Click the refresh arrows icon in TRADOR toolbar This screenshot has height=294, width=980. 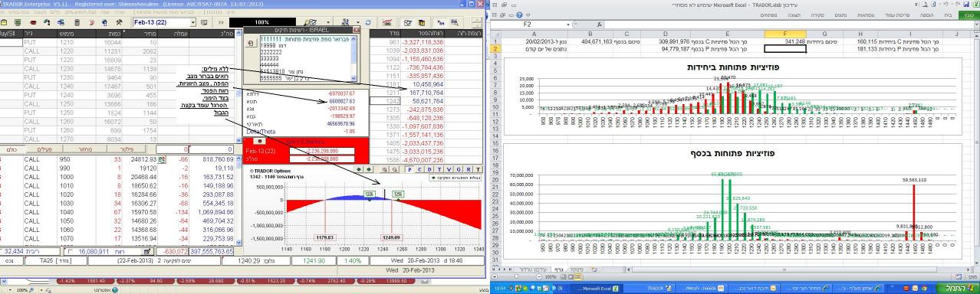[x=367, y=23]
